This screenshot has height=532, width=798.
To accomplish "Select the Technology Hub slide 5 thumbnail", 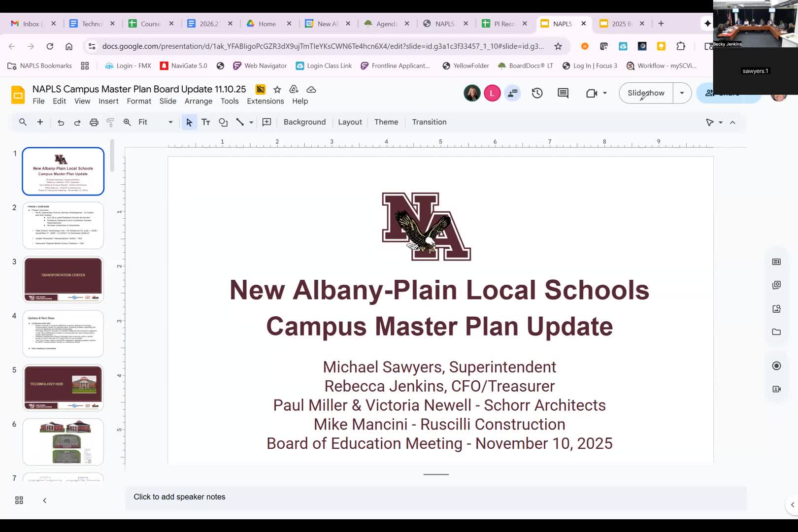I will (x=63, y=388).
